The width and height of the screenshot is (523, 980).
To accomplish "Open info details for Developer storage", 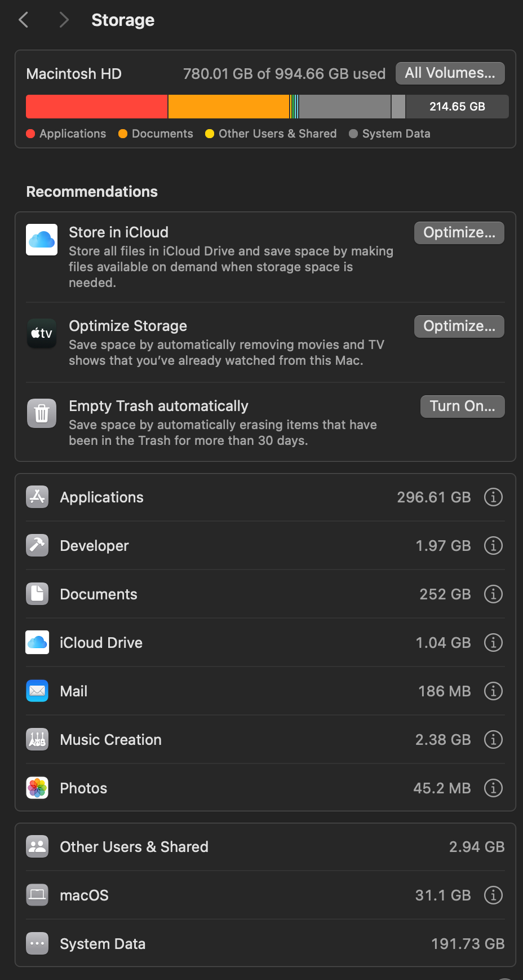I will (x=493, y=546).
